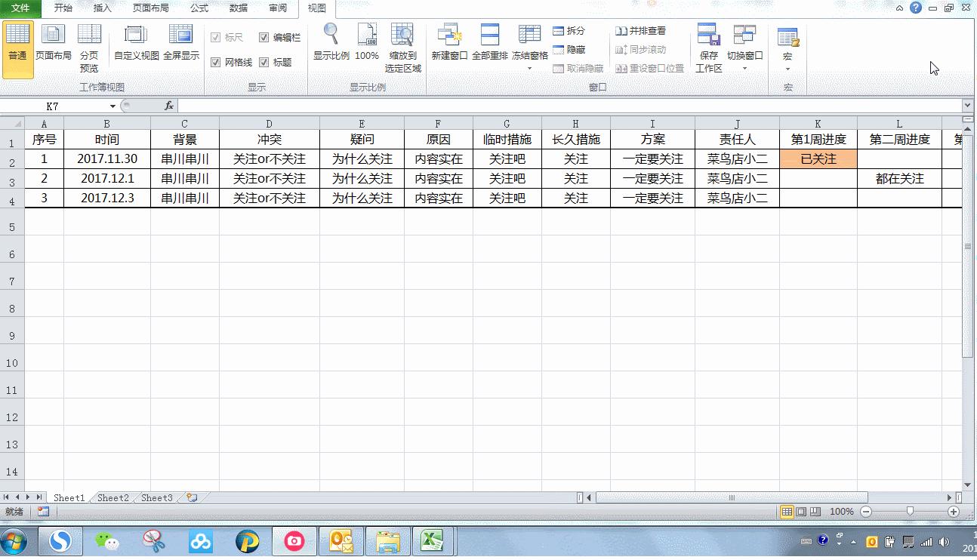The image size is (977, 560).
Task: Click the Split (拆分) button
Action: (569, 31)
